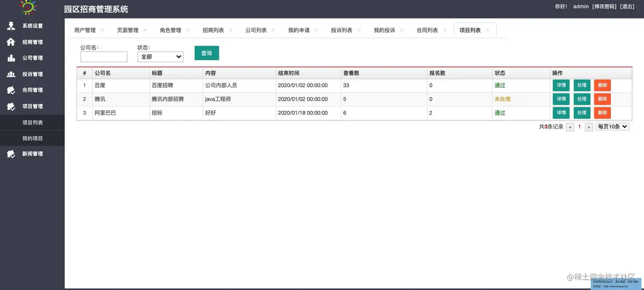Click the 查询 search button
The image size is (644, 290).
(x=207, y=53)
